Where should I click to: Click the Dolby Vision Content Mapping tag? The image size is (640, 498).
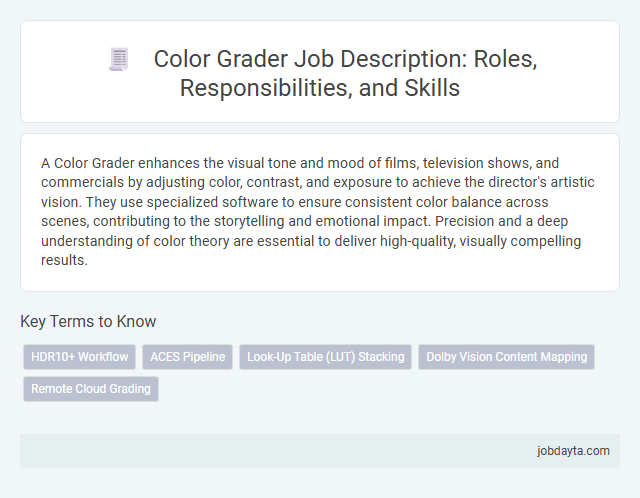(506, 357)
